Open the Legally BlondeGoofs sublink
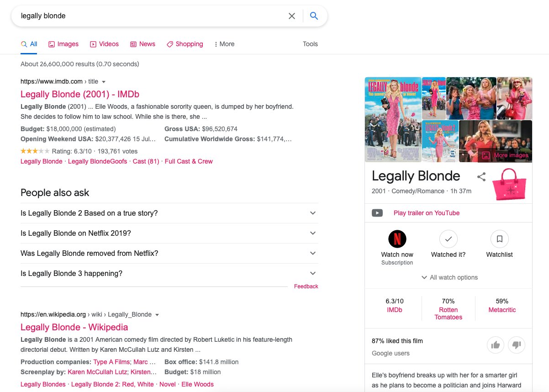The image size is (549, 392). pyautogui.click(x=98, y=161)
